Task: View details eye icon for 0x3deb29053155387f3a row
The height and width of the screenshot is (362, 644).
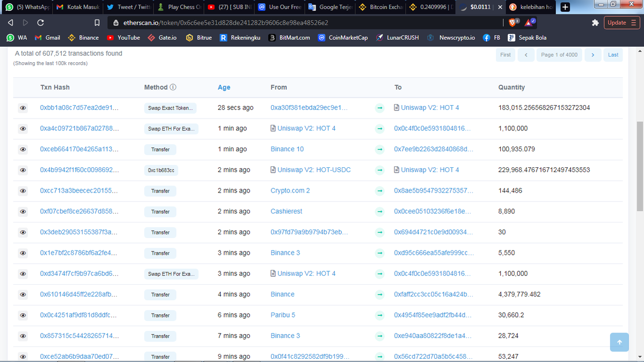Action: [23, 232]
